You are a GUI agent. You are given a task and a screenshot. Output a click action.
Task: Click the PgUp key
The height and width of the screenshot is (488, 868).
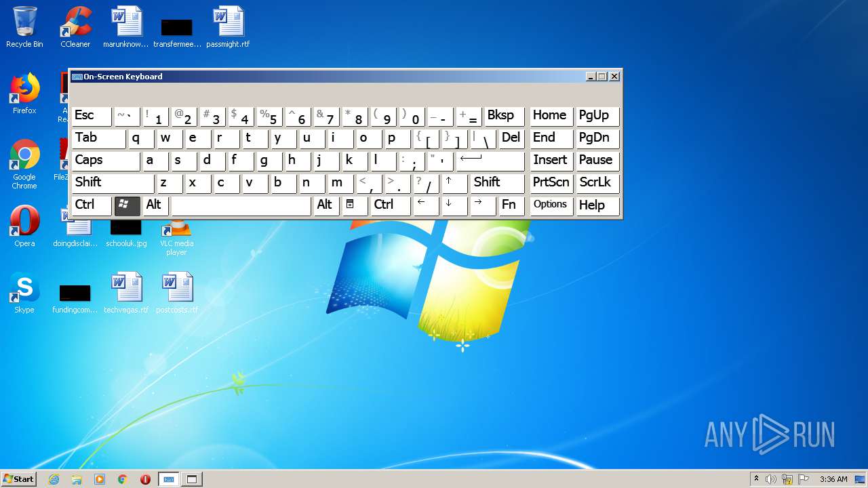tap(597, 116)
